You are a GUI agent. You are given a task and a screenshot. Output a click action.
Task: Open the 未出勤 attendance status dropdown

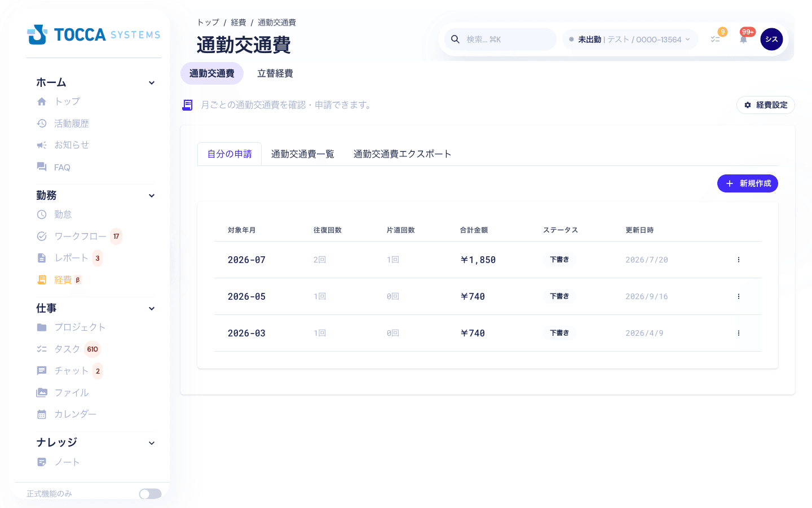(630, 40)
